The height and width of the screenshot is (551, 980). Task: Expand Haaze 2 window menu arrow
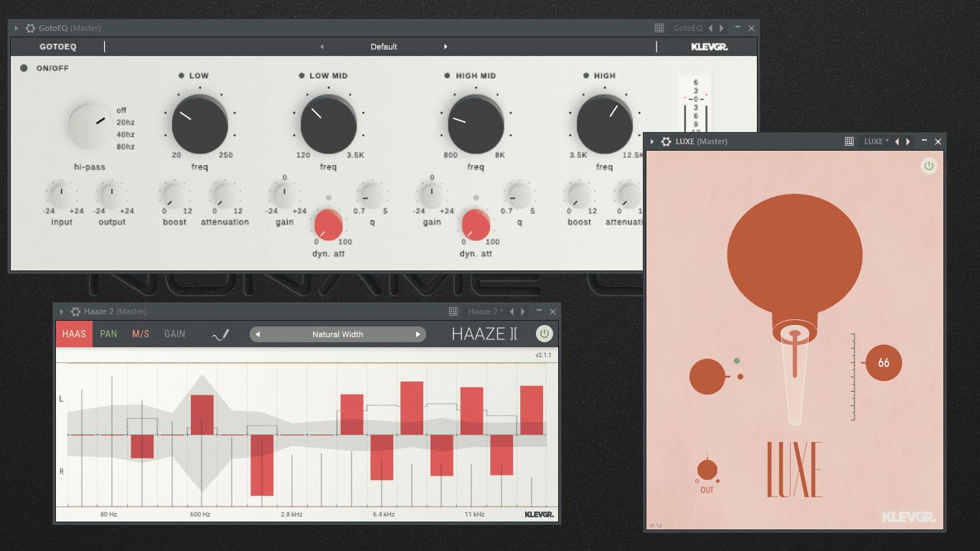pyautogui.click(x=62, y=311)
